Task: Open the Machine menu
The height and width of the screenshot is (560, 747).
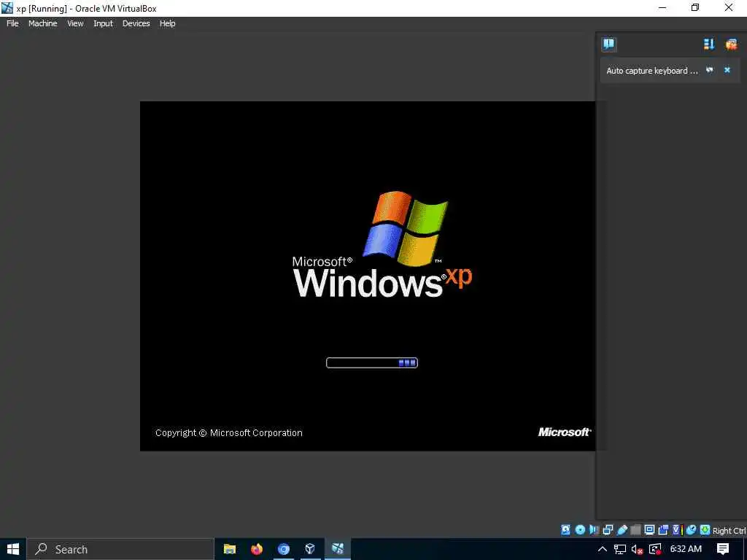Action: point(43,23)
